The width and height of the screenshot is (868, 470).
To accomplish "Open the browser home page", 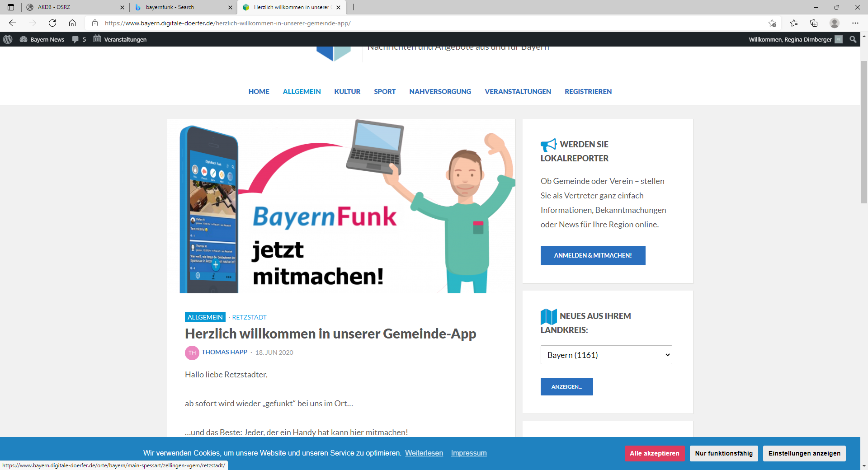I will pos(72,23).
